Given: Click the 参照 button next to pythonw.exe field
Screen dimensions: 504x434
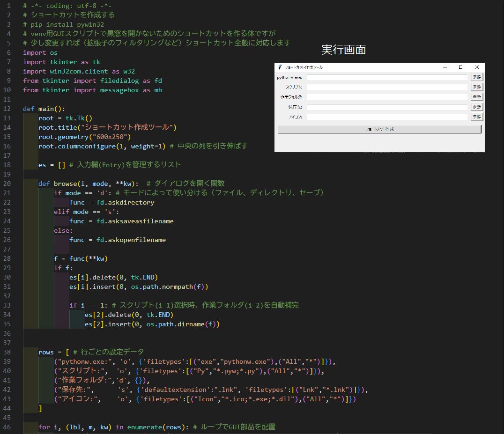Looking at the screenshot, I should click(x=477, y=77).
